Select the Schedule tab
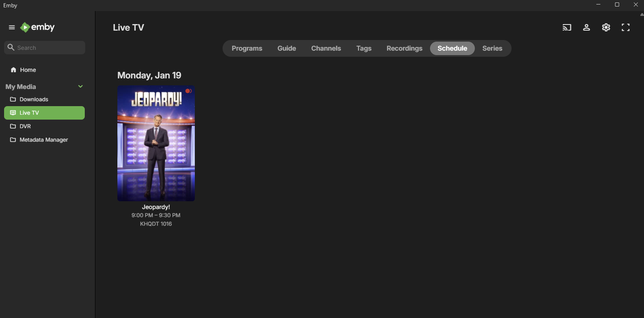Viewport: 644px width, 318px height. pos(452,48)
